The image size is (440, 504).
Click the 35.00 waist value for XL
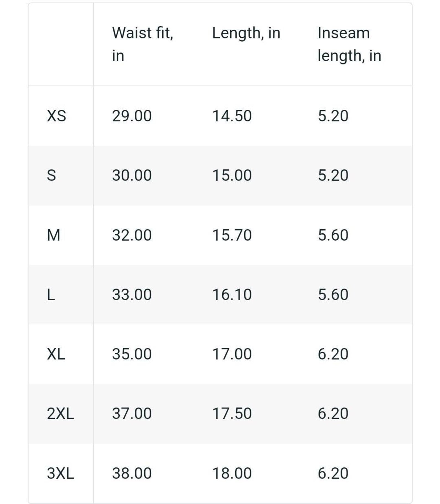pos(132,354)
